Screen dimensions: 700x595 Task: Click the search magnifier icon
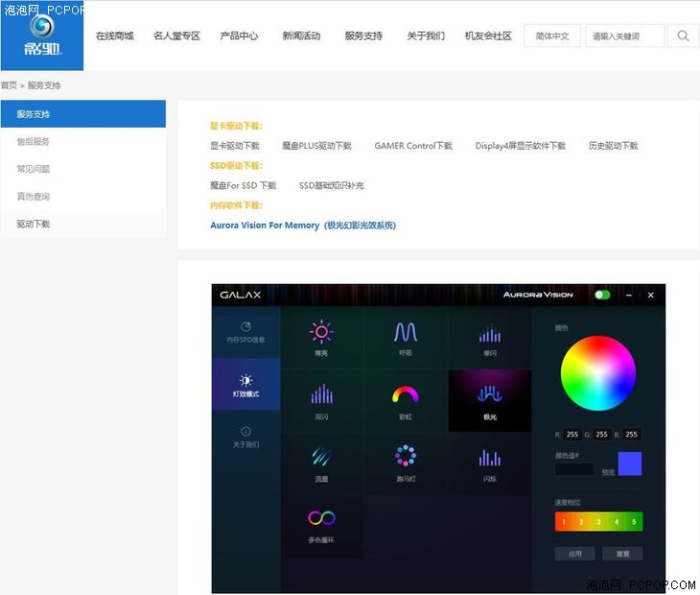(683, 36)
